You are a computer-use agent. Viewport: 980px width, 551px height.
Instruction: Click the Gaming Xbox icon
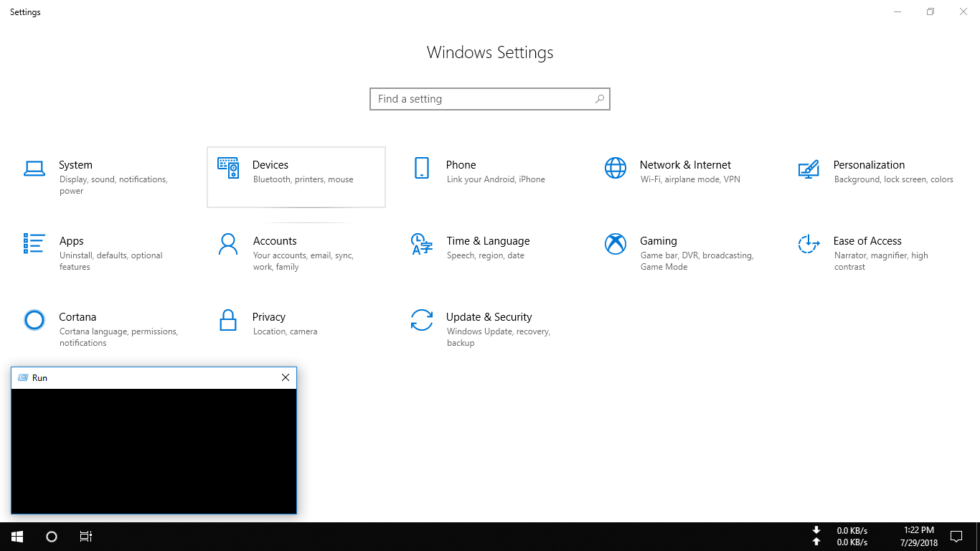(616, 244)
